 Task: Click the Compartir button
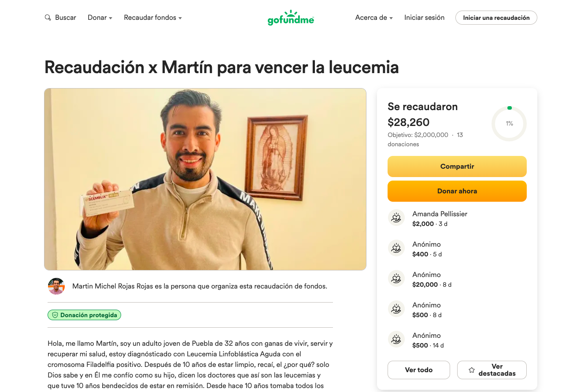(457, 166)
